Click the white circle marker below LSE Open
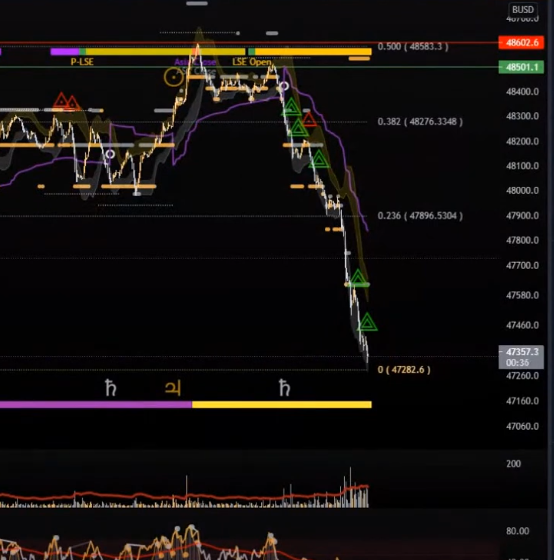The height and width of the screenshot is (560, 554). (x=284, y=86)
